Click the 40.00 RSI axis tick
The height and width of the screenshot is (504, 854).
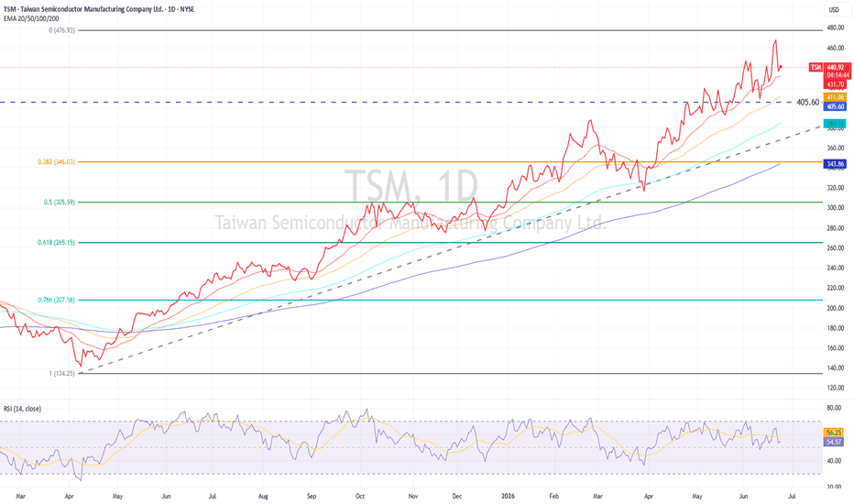tap(834, 461)
